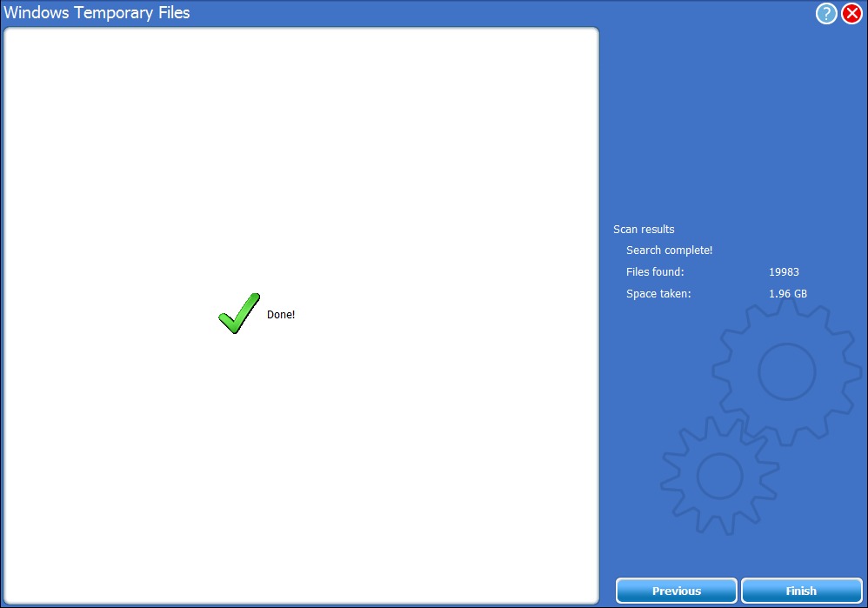
Task: Click the "Space taken:" label
Action: (x=658, y=293)
